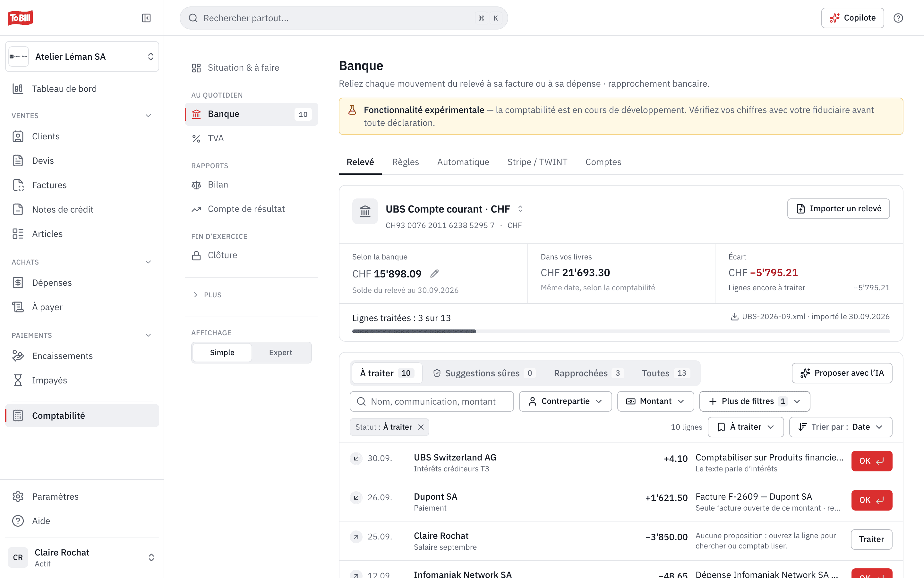The image size is (924, 578).
Task: Open the Contrepartie filter dropdown
Action: point(566,401)
